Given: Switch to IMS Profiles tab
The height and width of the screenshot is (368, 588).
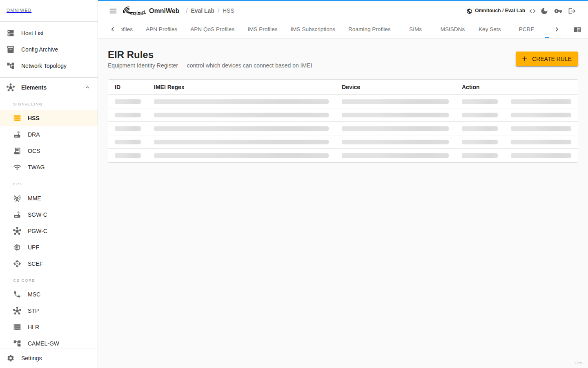Looking at the screenshot, I should coord(263,29).
